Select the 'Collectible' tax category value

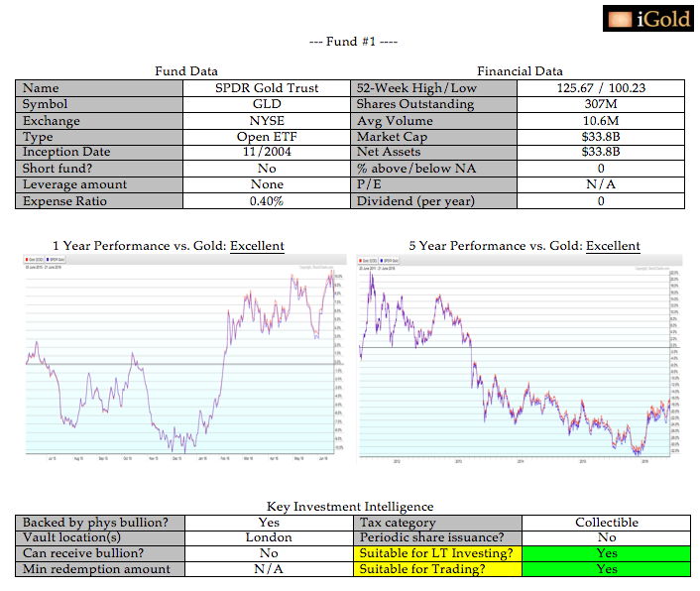tap(607, 523)
